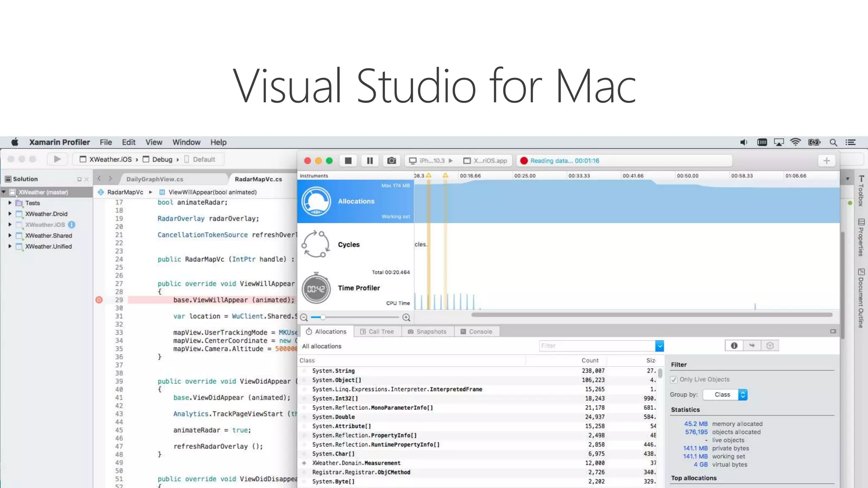
Task: Select the Cycles instrument
Action: pos(356,244)
